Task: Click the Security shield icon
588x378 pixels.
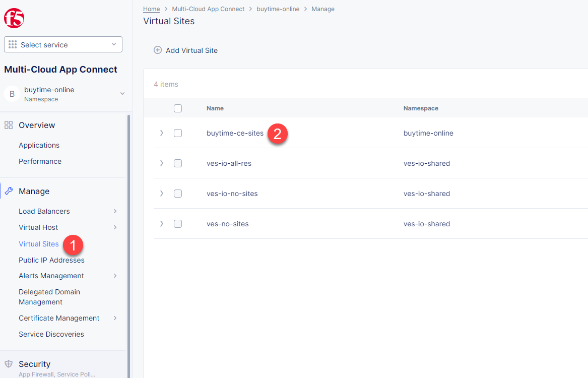Action: [9, 364]
